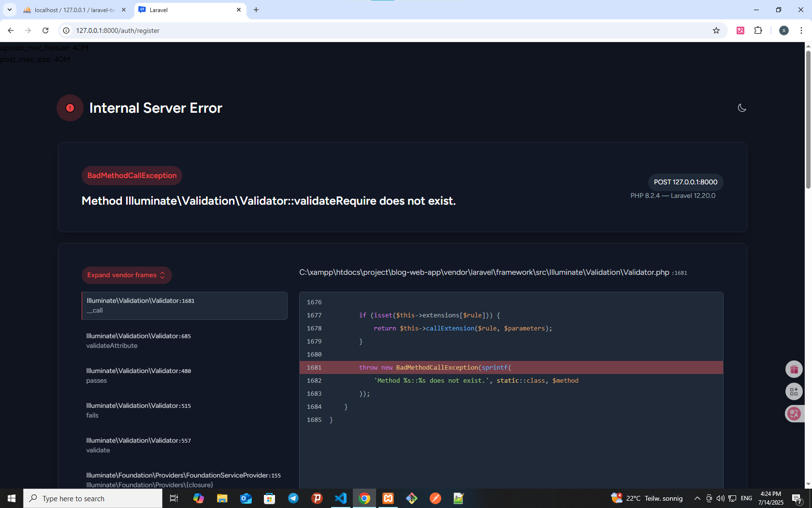The image size is (812, 508).
Task: Show hidden system tray icons
Action: pyautogui.click(x=697, y=498)
